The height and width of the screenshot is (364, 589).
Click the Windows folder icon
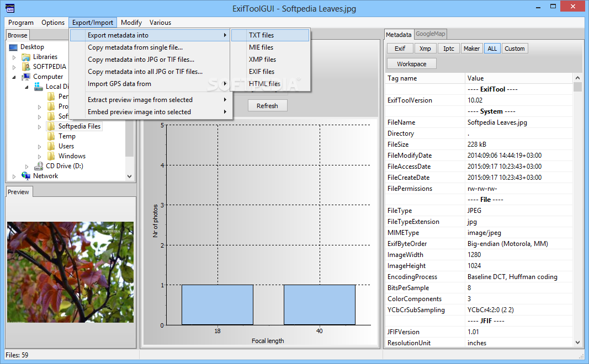pyautogui.click(x=51, y=156)
